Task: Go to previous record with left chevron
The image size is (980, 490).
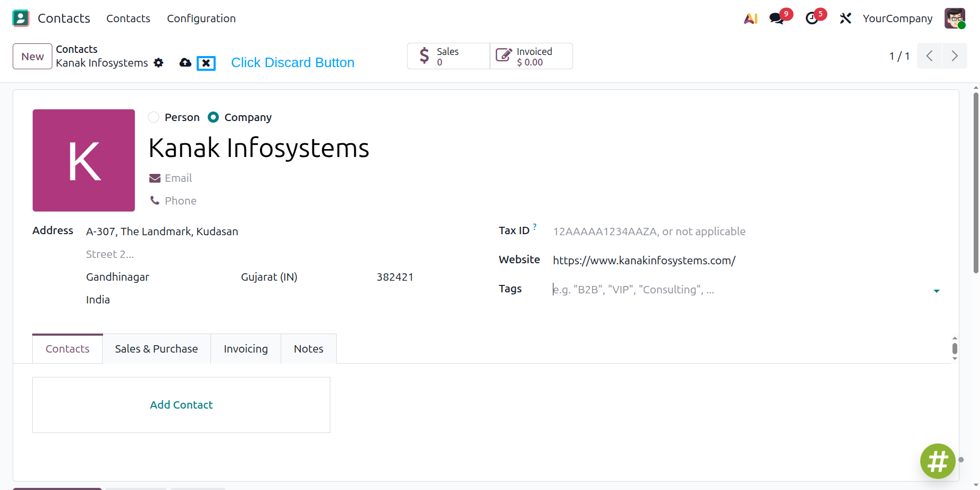Action: tap(929, 56)
